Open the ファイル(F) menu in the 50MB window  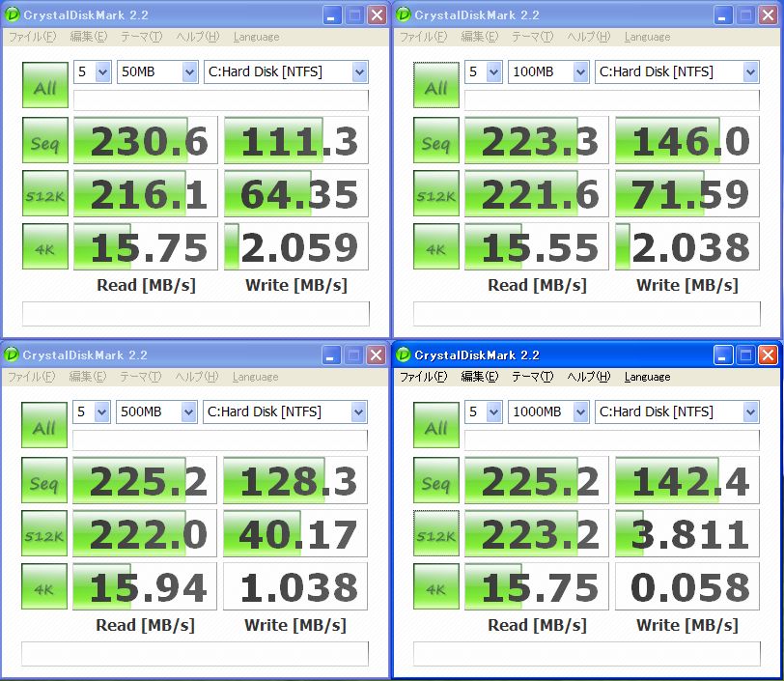click(x=33, y=37)
